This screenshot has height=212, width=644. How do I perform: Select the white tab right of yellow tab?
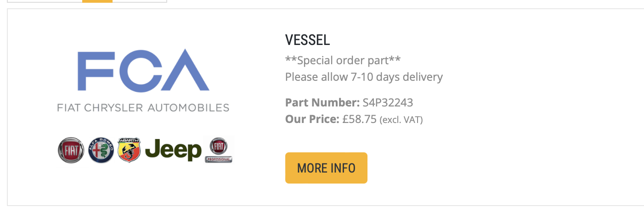(x=140, y=1)
